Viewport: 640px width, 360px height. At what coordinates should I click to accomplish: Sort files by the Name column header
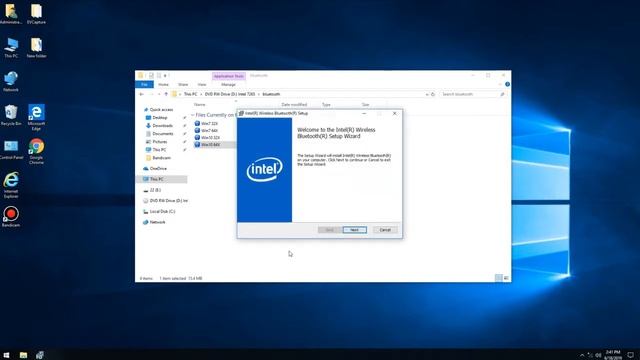coord(199,105)
